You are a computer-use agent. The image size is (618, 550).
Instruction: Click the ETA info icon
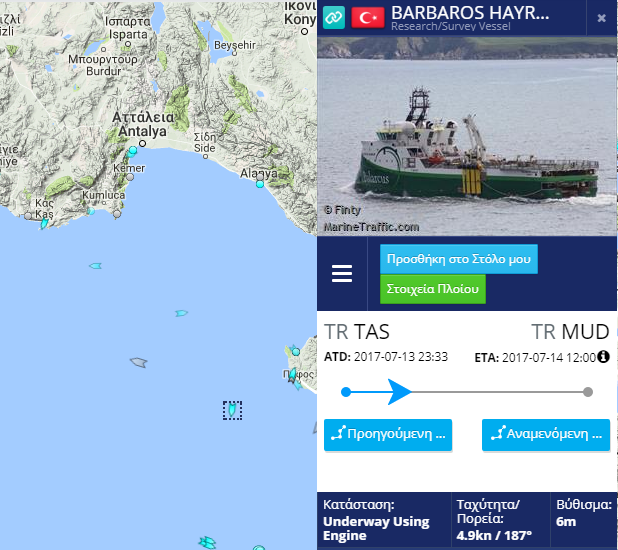[x=603, y=356]
